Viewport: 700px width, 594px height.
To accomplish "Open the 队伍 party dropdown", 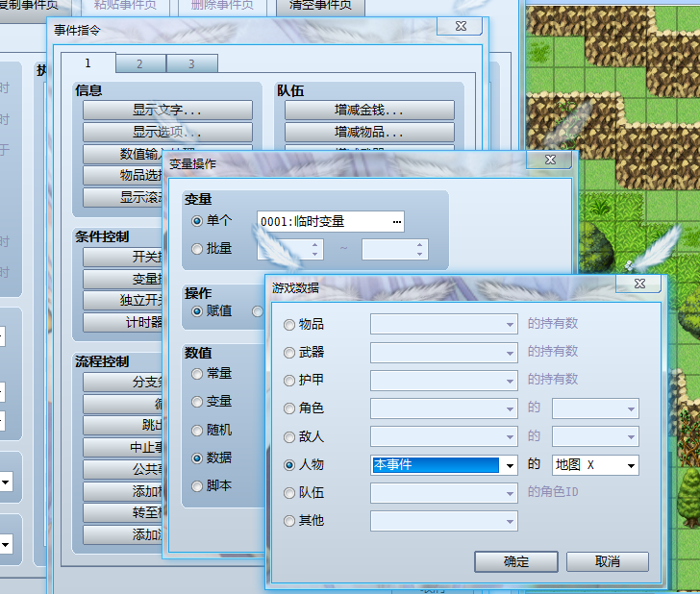I will click(x=444, y=493).
